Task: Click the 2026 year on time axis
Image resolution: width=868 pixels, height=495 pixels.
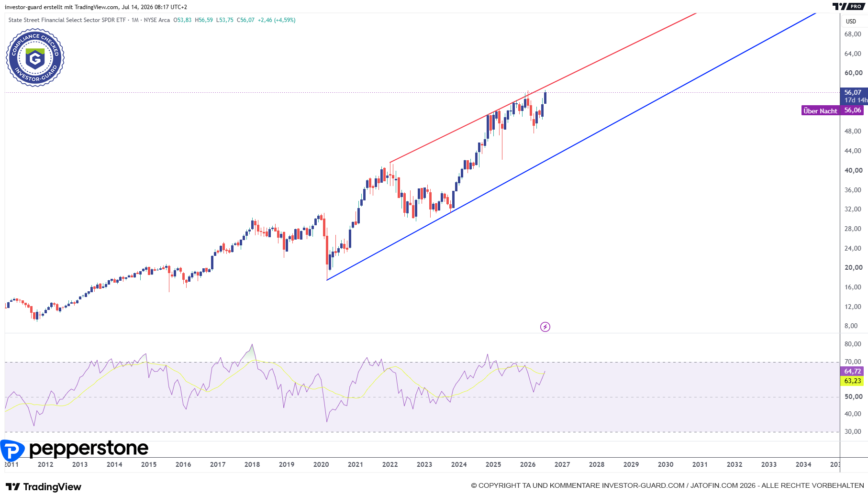Action: pos(528,464)
